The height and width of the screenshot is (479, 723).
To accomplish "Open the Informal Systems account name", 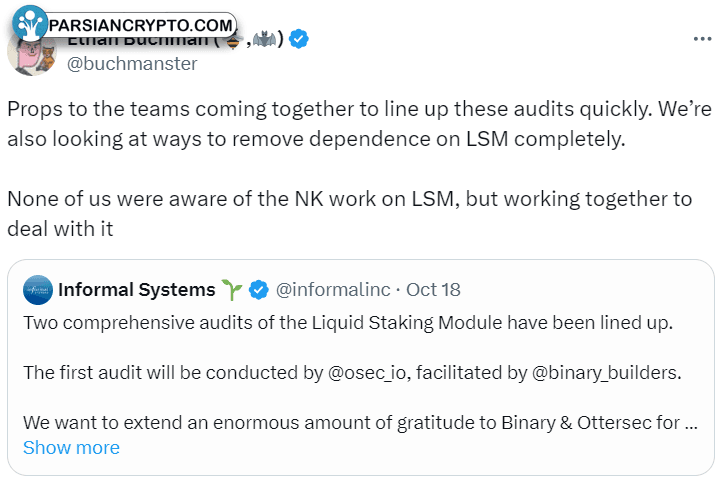I will click(137, 290).
